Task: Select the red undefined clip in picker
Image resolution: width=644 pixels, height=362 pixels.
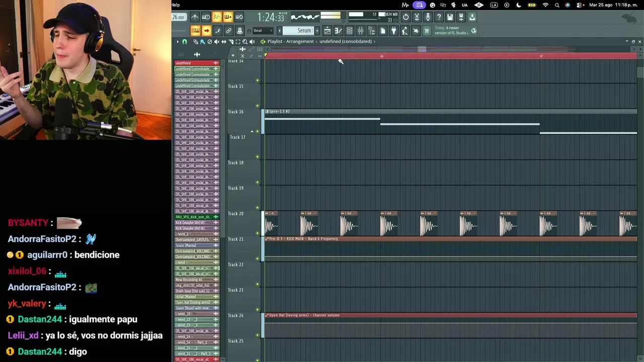Action: [197, 63]
